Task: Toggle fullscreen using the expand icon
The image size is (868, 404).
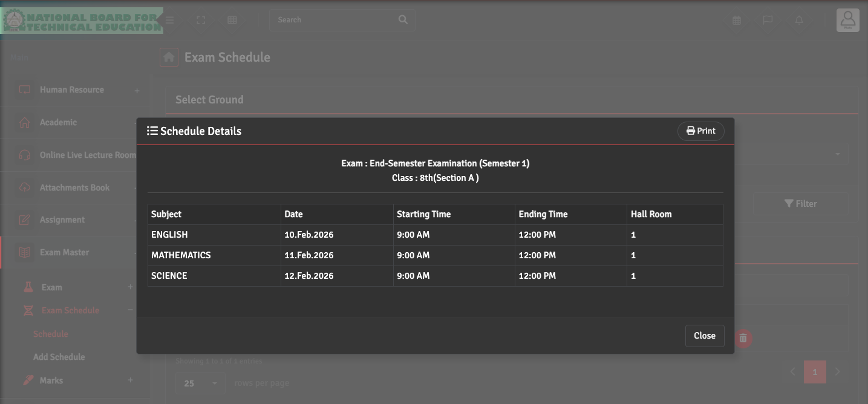Action: [201, 20]
